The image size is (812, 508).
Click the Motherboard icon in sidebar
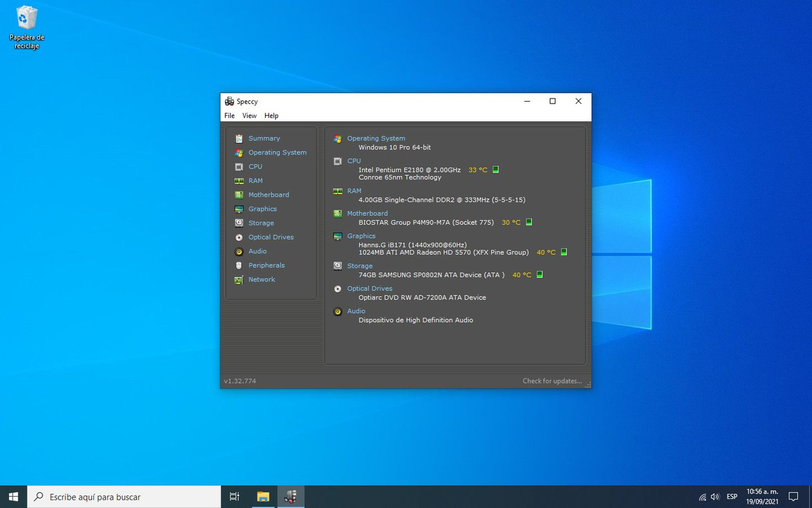[x=239, y=195]
